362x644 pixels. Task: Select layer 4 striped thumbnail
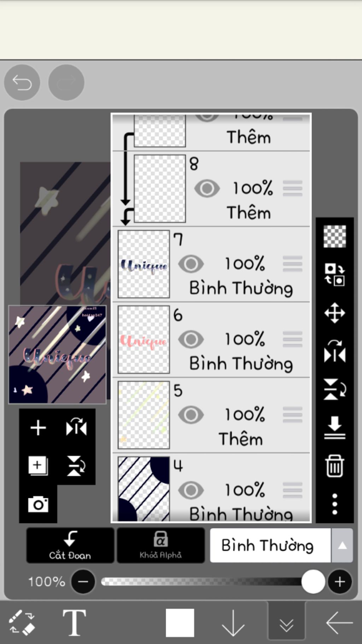(x=144, y=488)
